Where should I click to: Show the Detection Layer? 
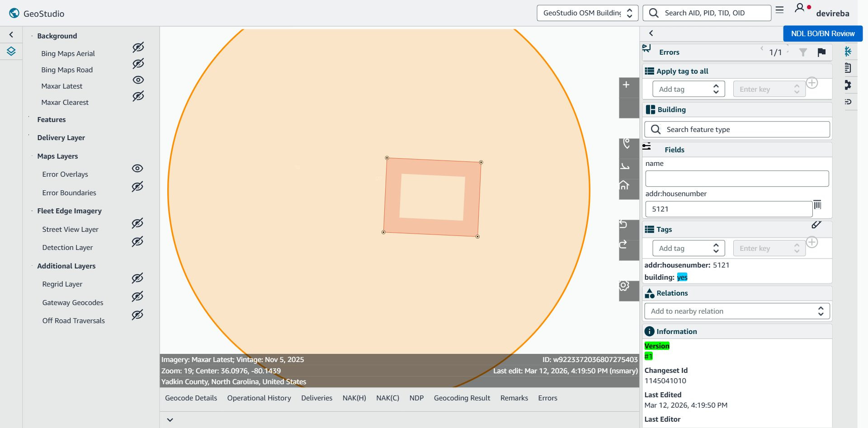(x=137, y=241)
